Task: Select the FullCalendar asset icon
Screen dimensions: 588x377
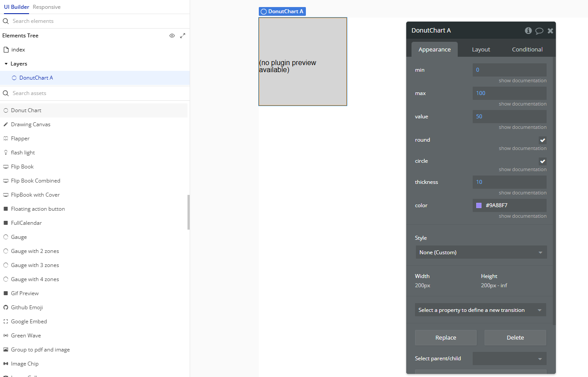Action: click(x=6, y=223)
